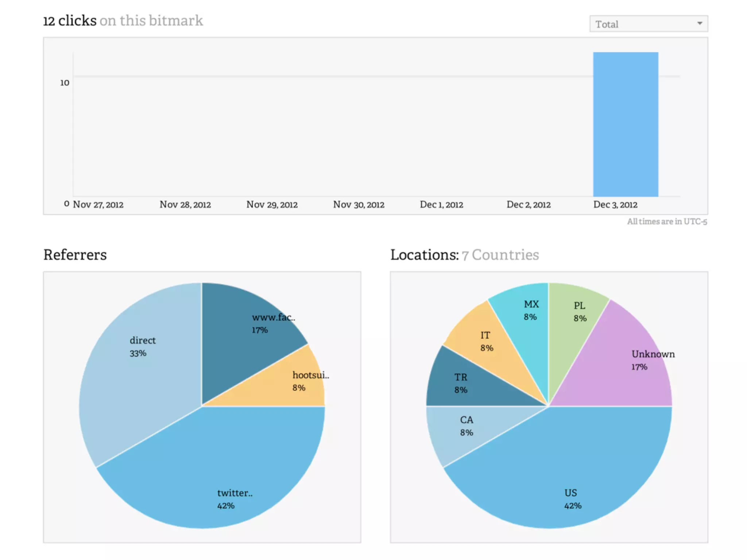Click the 7 Countries locations text
The height and width of the screenshot is (560, 747).
coord(500,255)
